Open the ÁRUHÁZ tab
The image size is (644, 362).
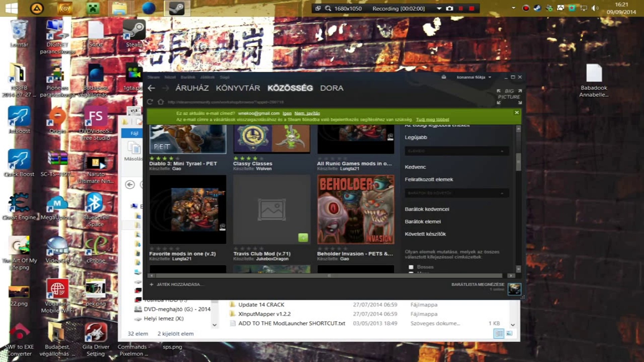192,88
